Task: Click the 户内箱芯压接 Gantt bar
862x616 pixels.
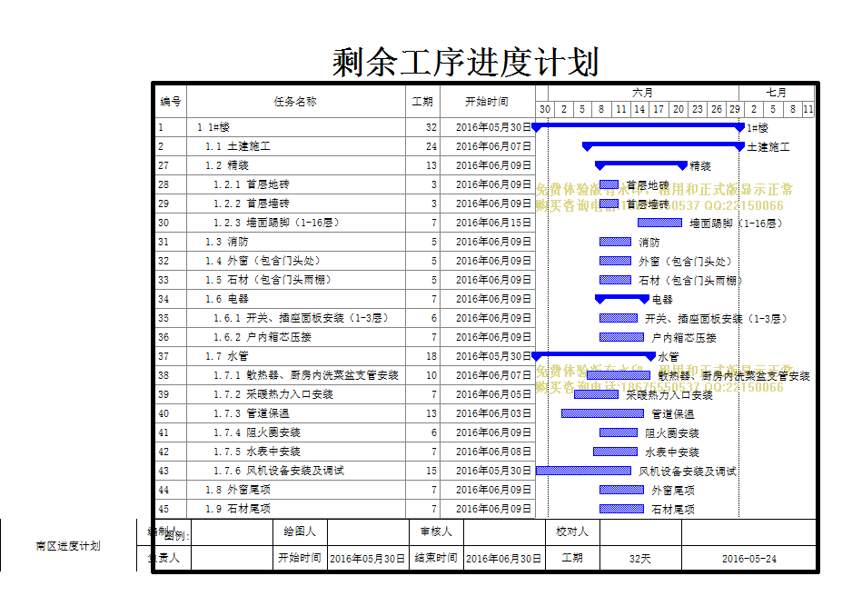Action: 621,337
